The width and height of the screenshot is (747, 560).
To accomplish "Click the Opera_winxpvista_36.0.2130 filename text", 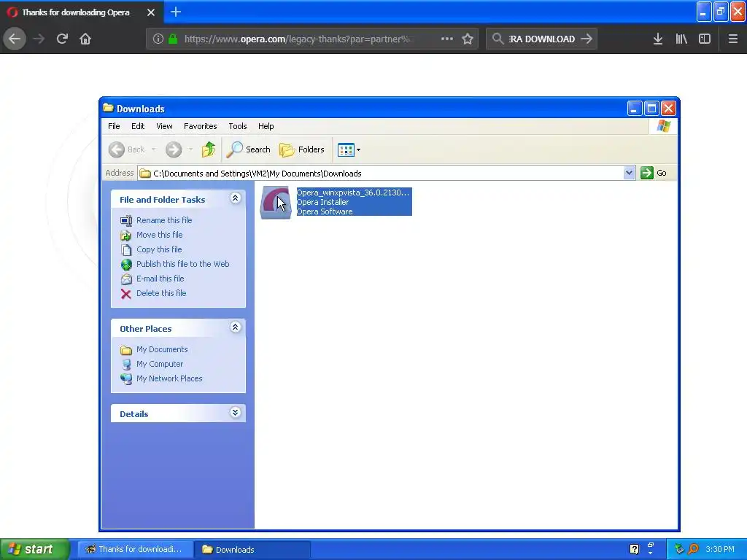I will pos(352,192).
